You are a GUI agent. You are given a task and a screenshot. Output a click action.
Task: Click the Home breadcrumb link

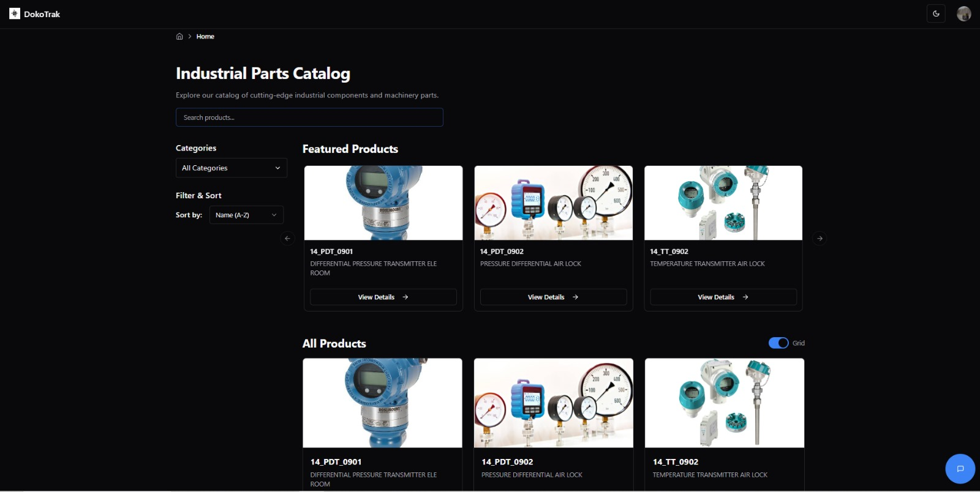tap(205, 37)
